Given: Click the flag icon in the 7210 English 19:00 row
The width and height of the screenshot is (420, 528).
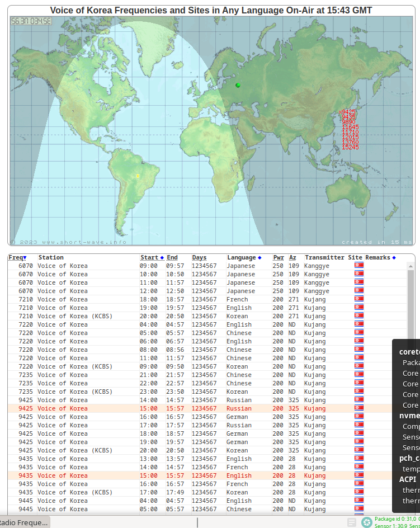Looking at the screenshot, I should tap(358, 308).
